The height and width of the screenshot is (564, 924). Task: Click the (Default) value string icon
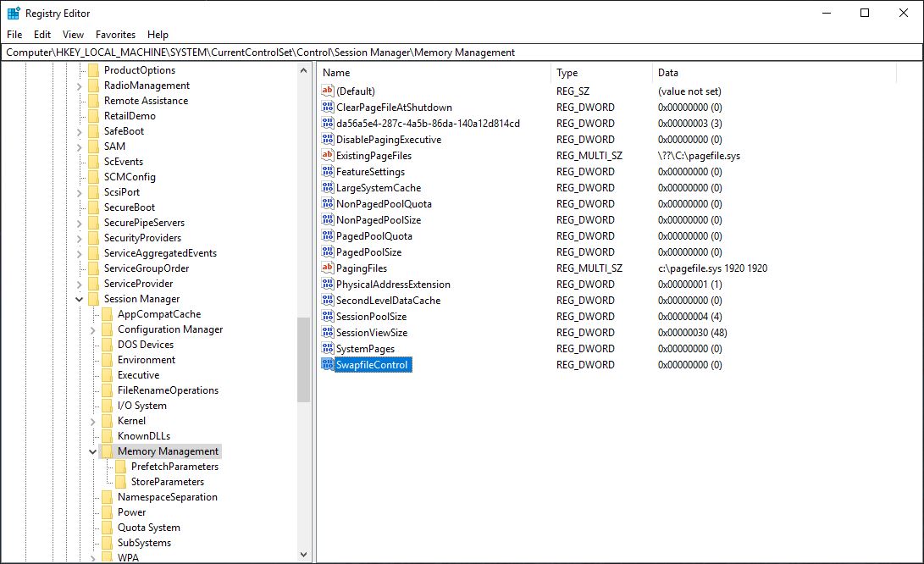tap(328, 91)
